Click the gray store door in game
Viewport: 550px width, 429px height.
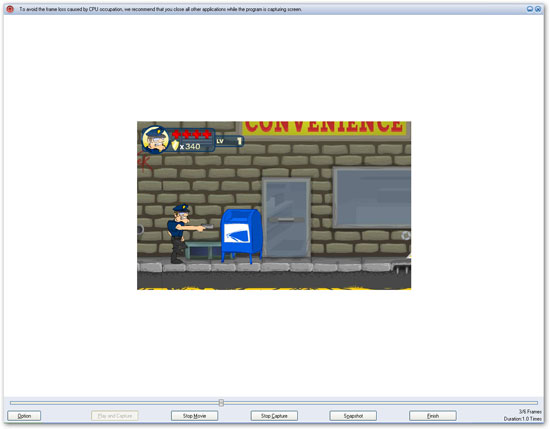pos(287,218)
